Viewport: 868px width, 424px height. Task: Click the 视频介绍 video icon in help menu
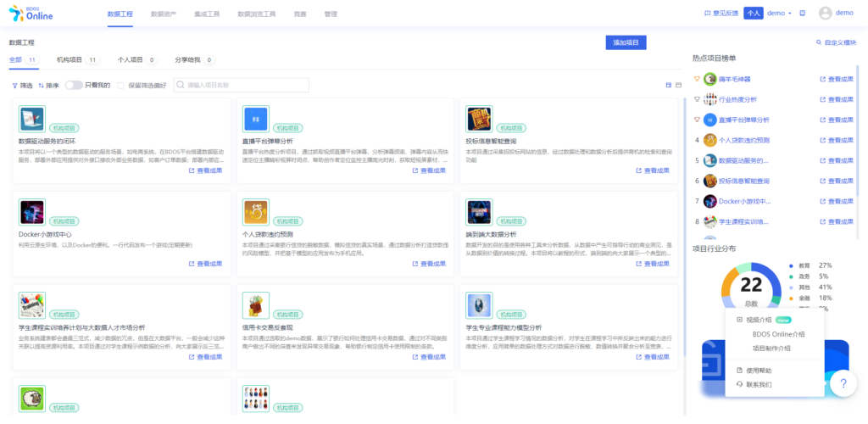[739, 320]
